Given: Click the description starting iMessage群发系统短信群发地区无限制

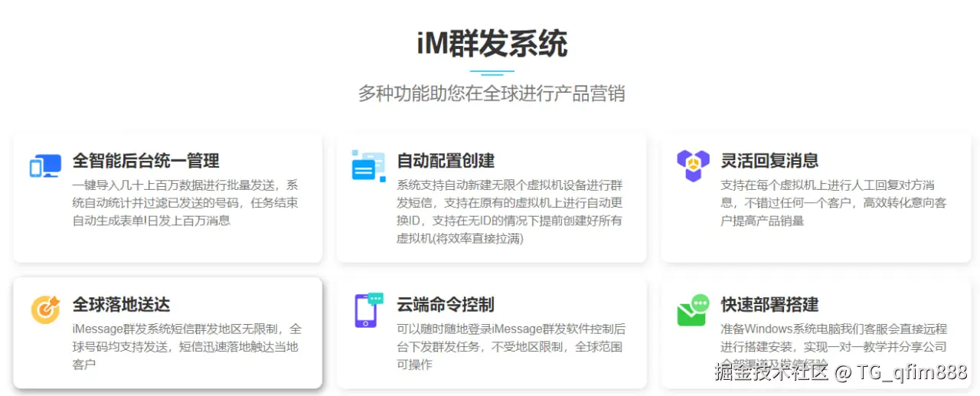Looking at the screenshot, I should point(188,347).
